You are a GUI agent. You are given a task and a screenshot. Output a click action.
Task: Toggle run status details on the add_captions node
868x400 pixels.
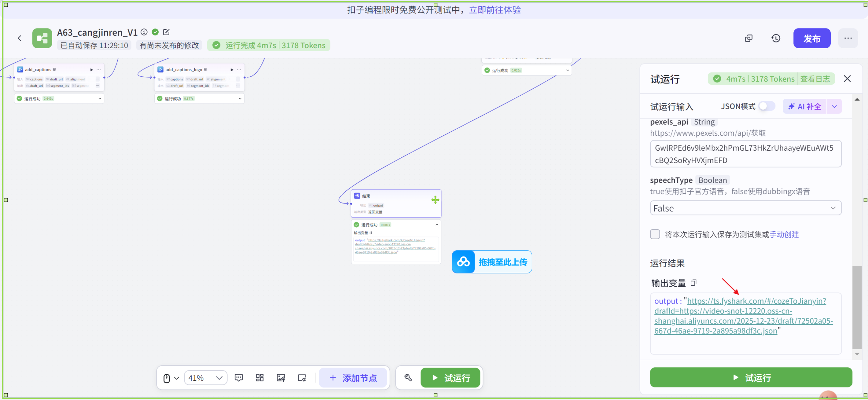pyautogui.click(x=100, y=98)
